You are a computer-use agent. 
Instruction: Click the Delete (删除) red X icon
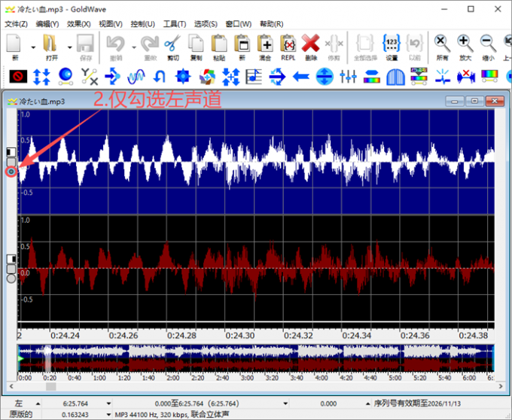310,44
